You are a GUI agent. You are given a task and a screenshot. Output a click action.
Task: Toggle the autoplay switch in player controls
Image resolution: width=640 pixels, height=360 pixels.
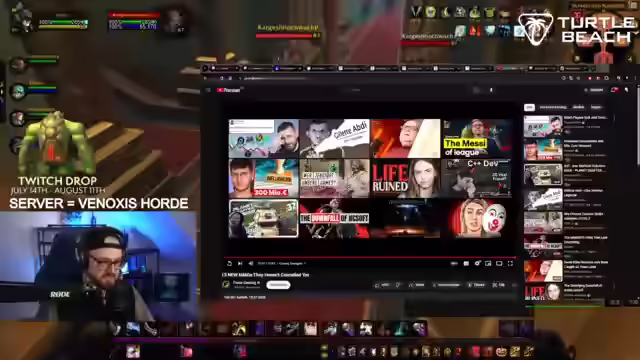click(x=454, y=264)
